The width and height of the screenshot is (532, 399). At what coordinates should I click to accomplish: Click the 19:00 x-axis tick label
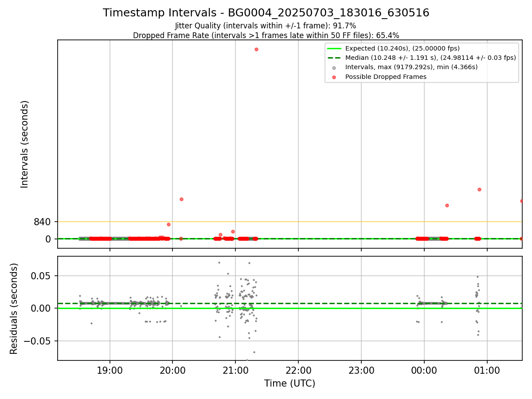tap(110, 371)
